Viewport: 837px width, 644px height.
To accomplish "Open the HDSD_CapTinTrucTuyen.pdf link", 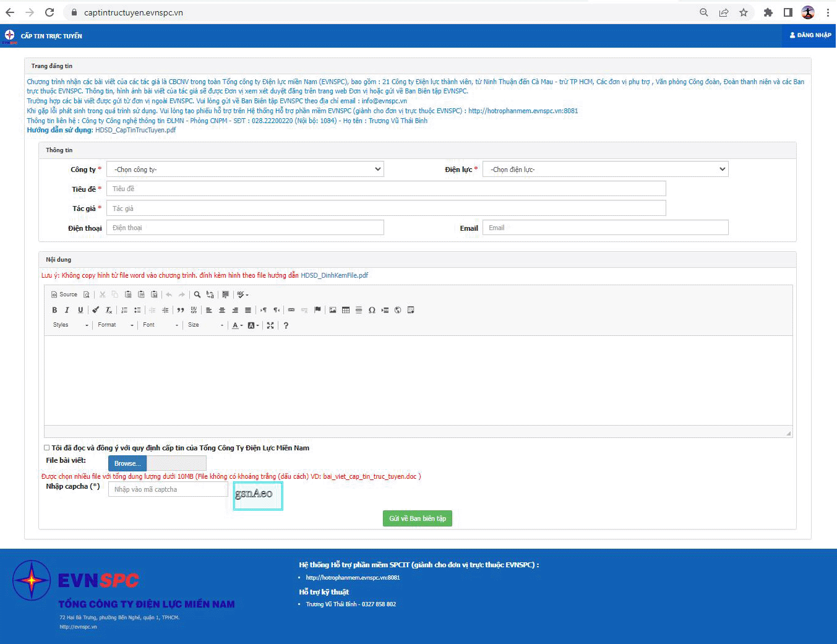I will [x=135, y=130].
